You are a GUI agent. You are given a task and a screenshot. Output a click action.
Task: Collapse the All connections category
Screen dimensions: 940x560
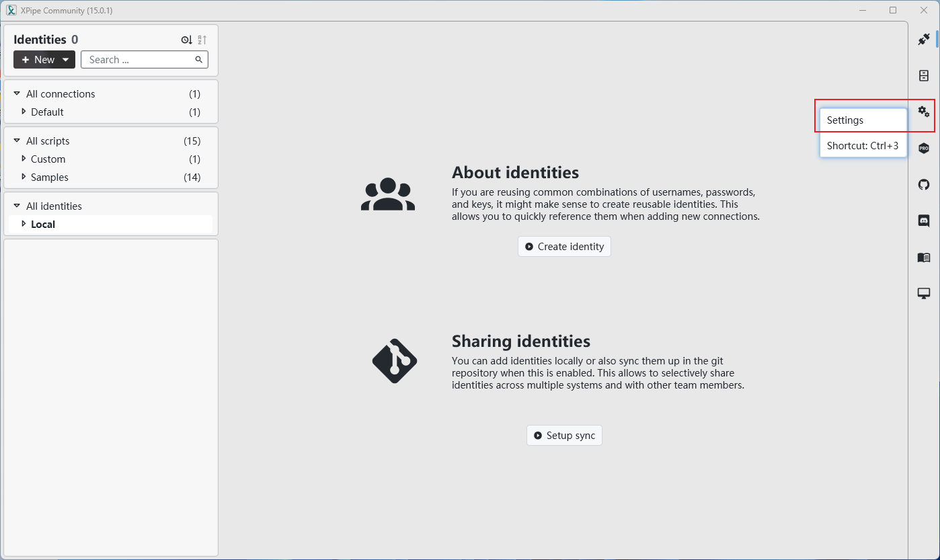click(x=17, y=93)
